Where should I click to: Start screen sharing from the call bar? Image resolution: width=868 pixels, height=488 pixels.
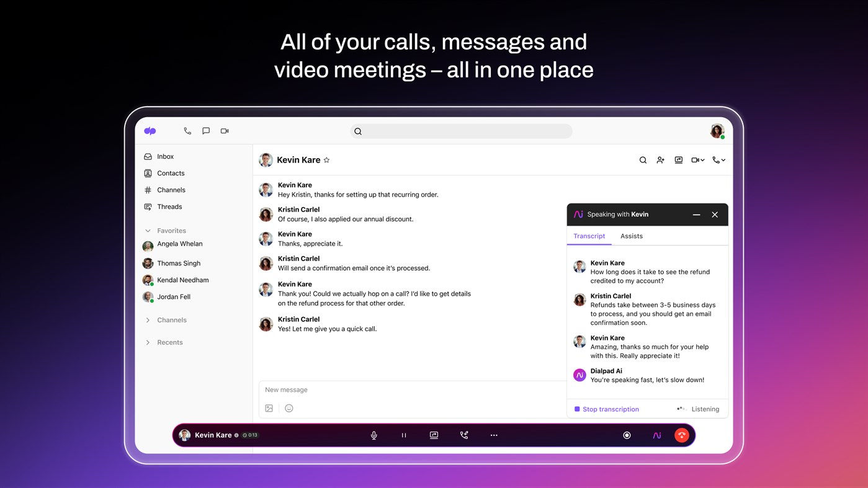point(433,435)
